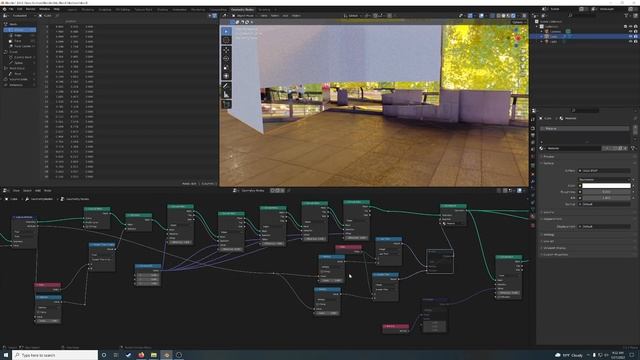
Task: Select the Annotate pencil tool
Action: (227, 86)
